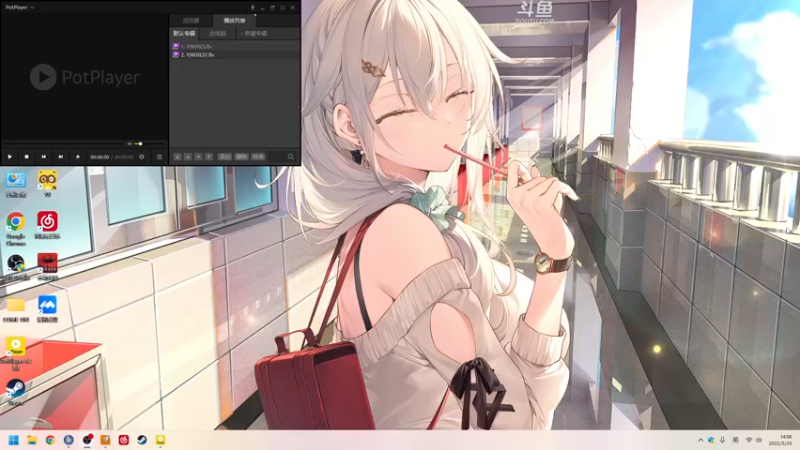Open the control panel desktop icon
The width and height of the screenshot is (800, 450).
tap(16, 184)
